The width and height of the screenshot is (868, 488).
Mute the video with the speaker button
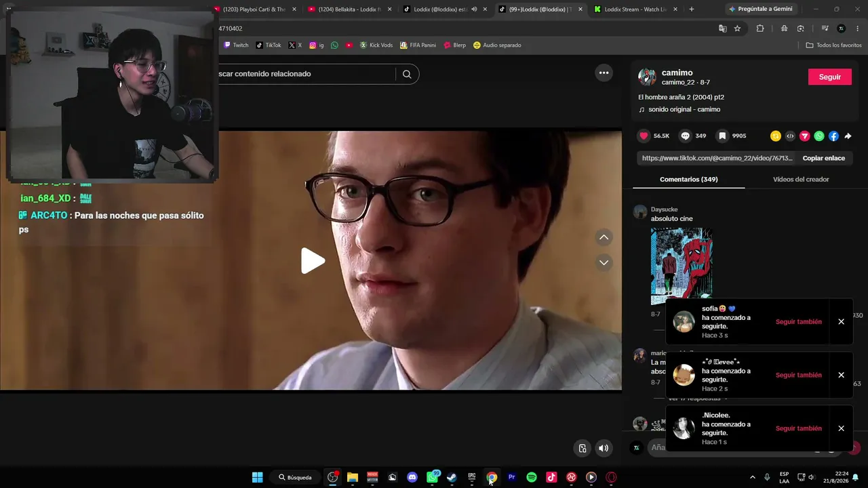tap(604, 448)
